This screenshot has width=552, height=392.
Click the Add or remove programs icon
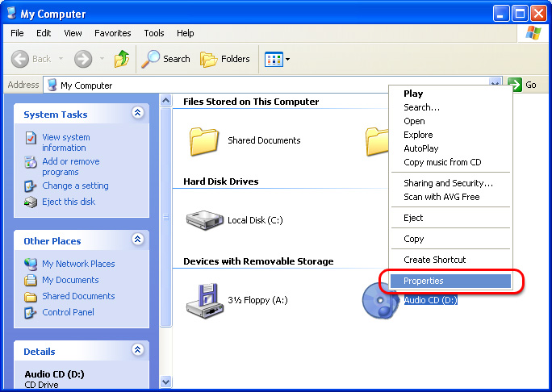click(31, 162)
